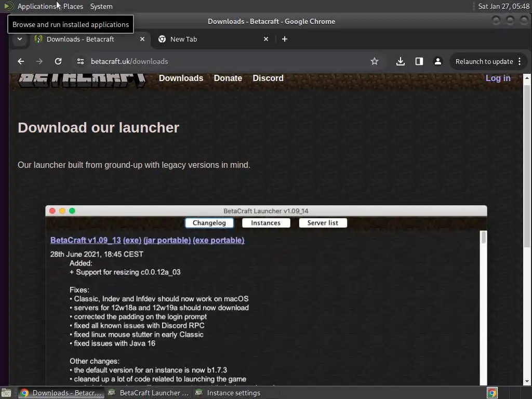
Task: Open a new tab with plus
Action: tap(285, 39)
